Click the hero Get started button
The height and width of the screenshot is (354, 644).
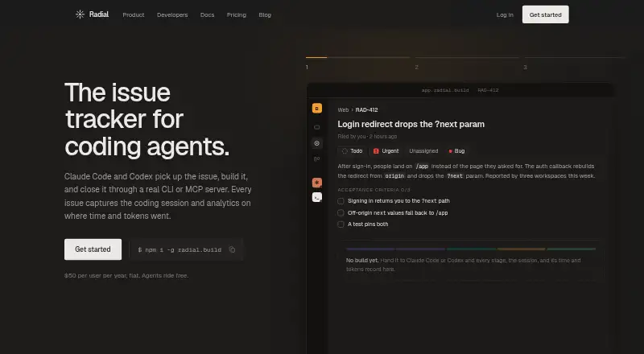coord(93,249)
